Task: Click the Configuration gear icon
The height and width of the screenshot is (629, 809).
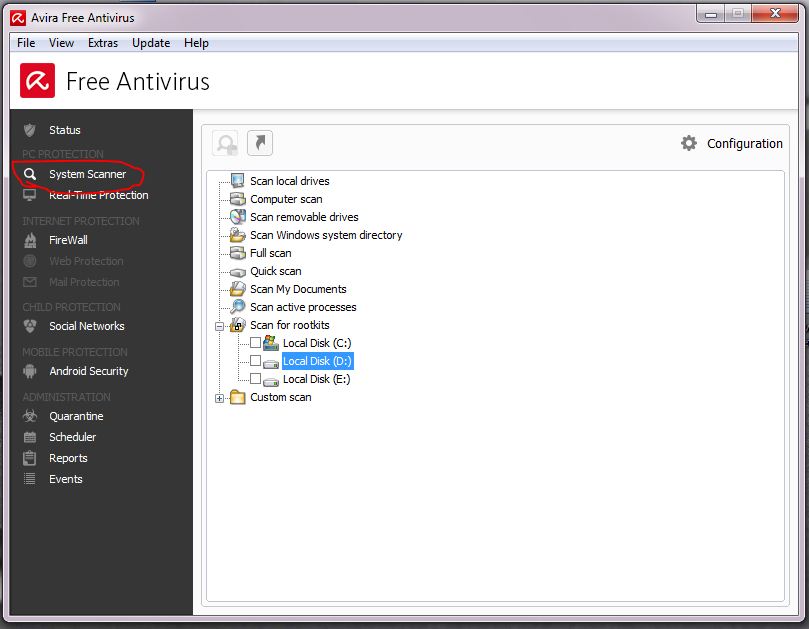Action: tap(689, 143)
